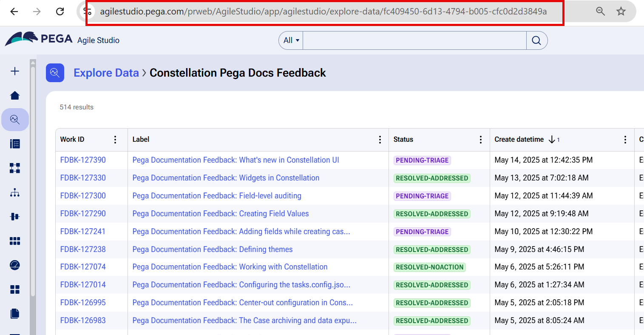Open work item FDBK-127241
The width and height of the screenshot is (644, 335).
(x=83, y=232)
